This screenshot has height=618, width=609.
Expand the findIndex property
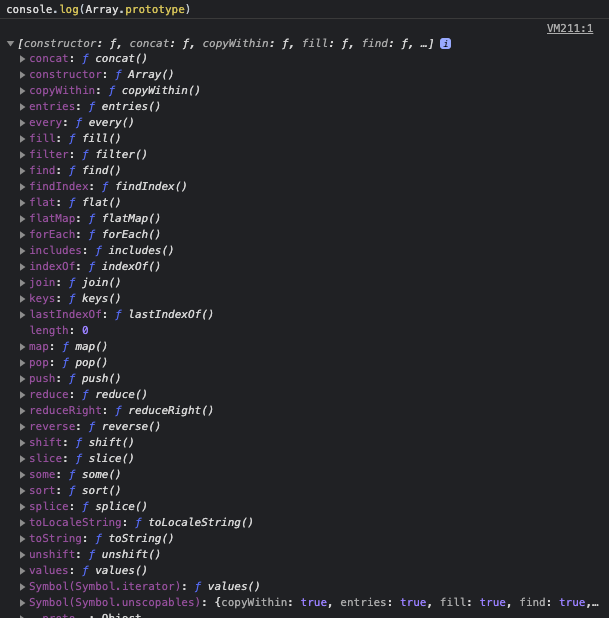pos(22,187)
